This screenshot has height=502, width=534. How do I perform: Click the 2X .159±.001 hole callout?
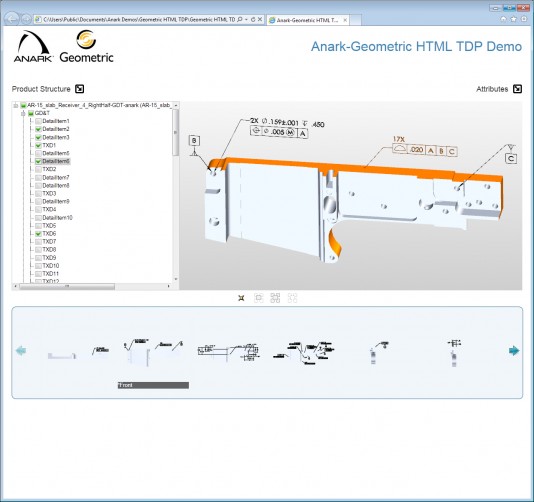[x=287, y=128]
